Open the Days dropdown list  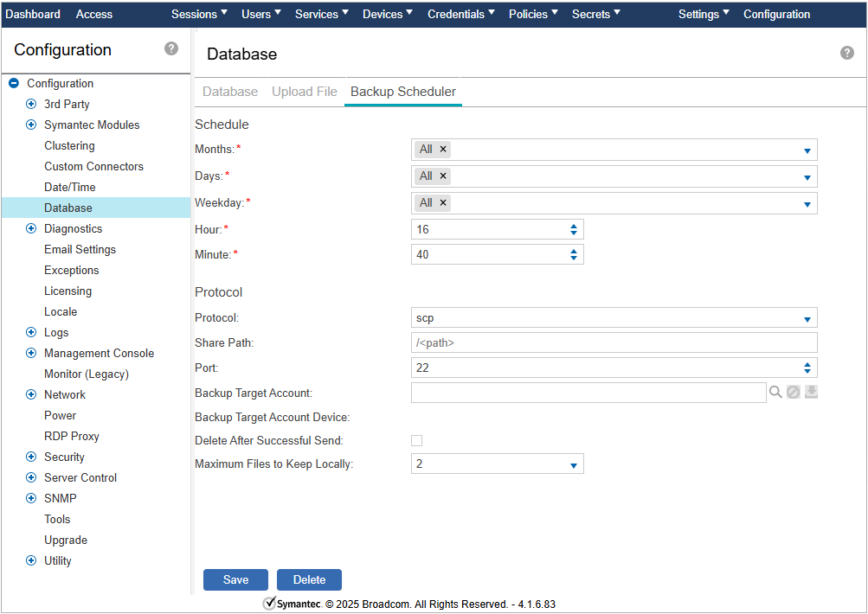[x=807, y=177]
